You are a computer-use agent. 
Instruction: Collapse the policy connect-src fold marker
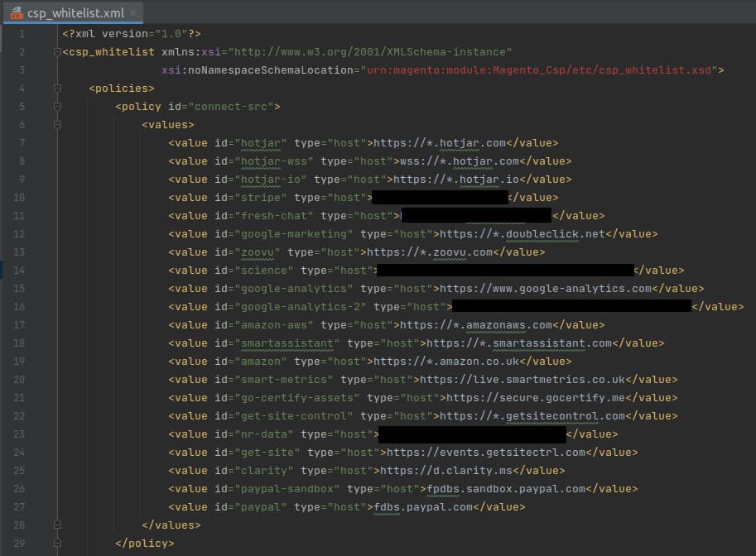(x=57, y=107)
